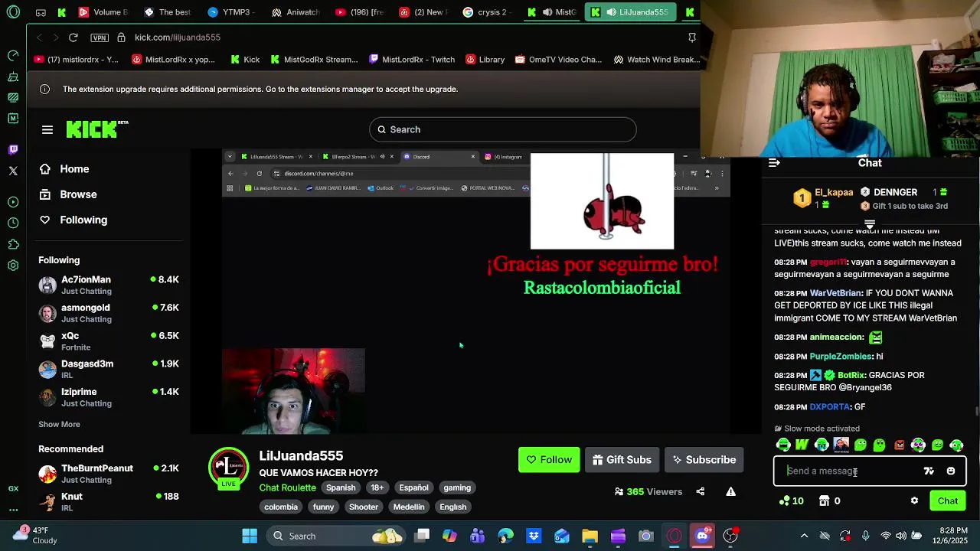Open Knut recommended channel
Screen dimensions: 980x551
(109, 501)
